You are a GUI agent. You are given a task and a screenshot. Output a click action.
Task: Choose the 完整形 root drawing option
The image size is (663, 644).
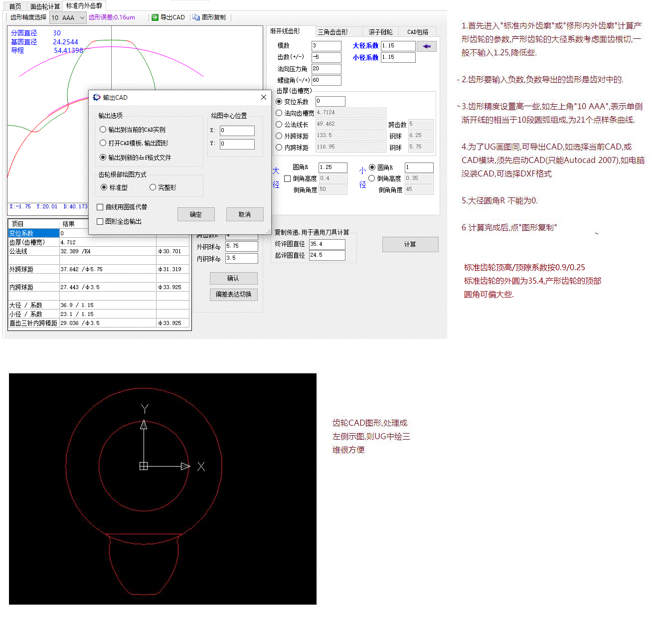pos(153,187)
